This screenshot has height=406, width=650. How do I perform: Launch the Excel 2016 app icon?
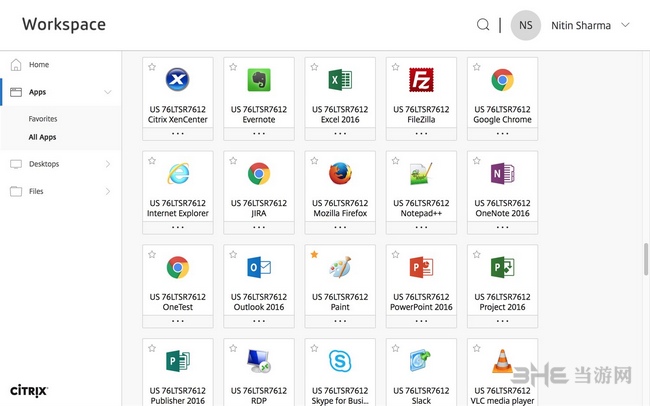pyautogui.click(x=340, y=80)
